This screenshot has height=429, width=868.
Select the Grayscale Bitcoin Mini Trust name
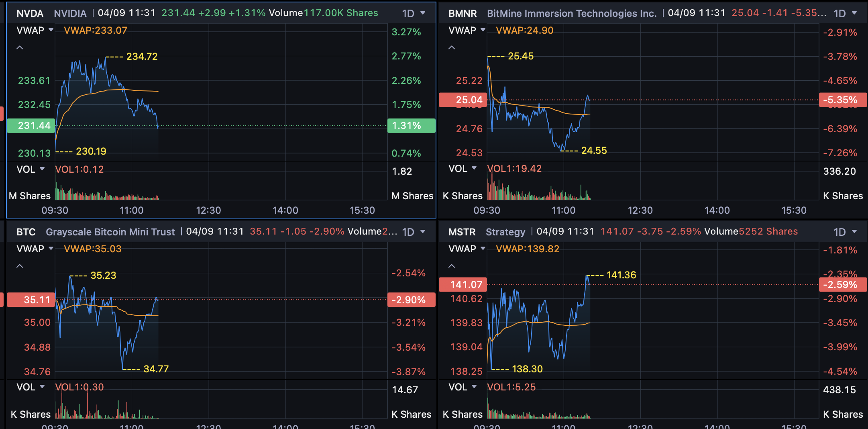pyautogui.click(x=110, y=232)
